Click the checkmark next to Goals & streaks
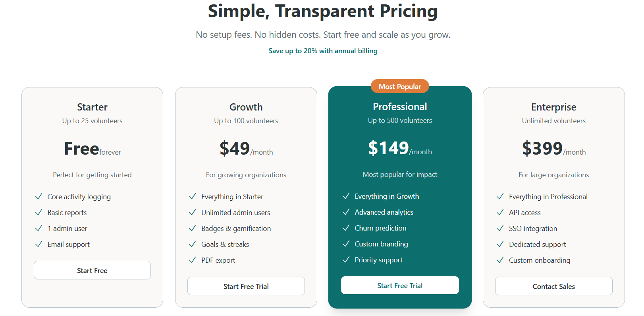Image resolution: width=644 pixels, height=316 pixels. 192,244
